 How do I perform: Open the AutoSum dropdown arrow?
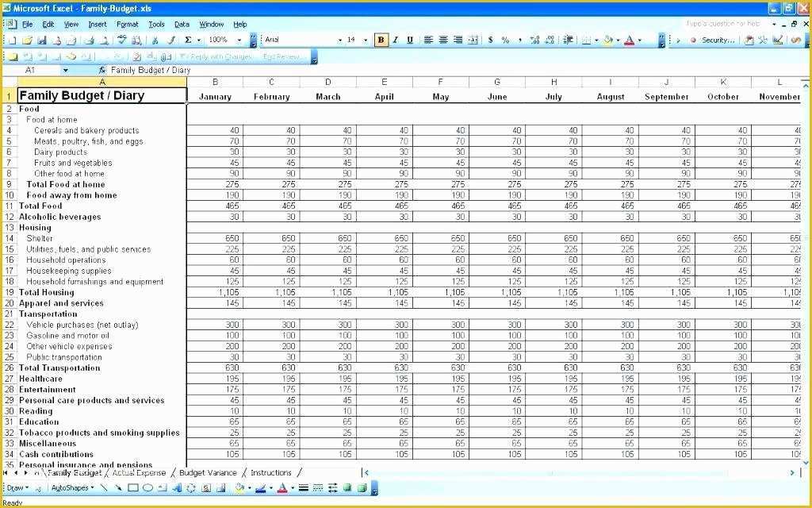[x=199, y=40]
